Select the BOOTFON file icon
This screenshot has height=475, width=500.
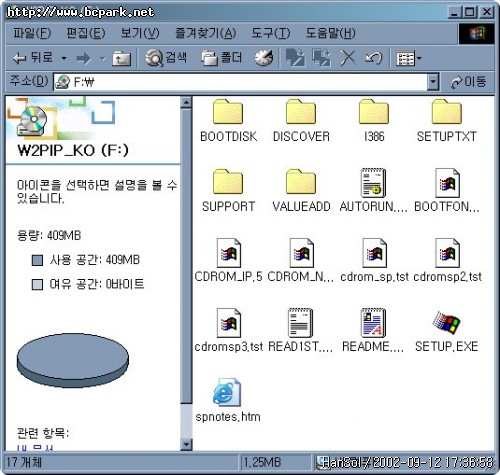click(x=447, y=183)
